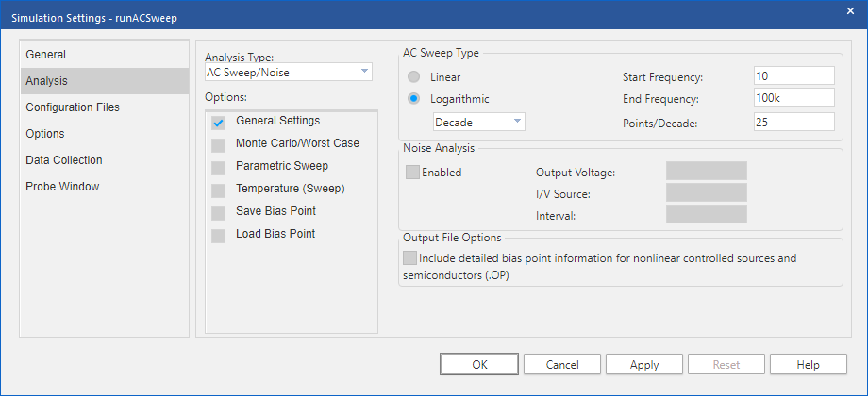Enable Temperature (Sweep) option
Screen dimensions: 868x396
point(219,190)
